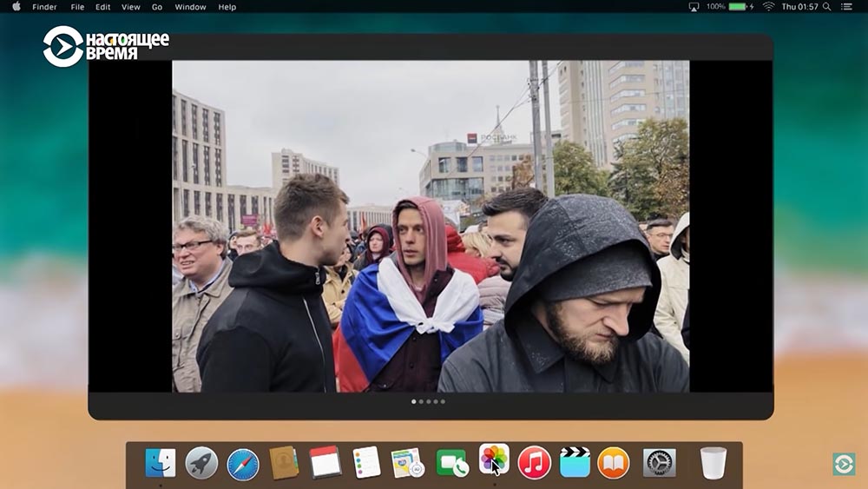Image resolution: width=868 pixels, height=489 pixels.
Task: Open Books orange icon in dock
Action: pos(614,462)
